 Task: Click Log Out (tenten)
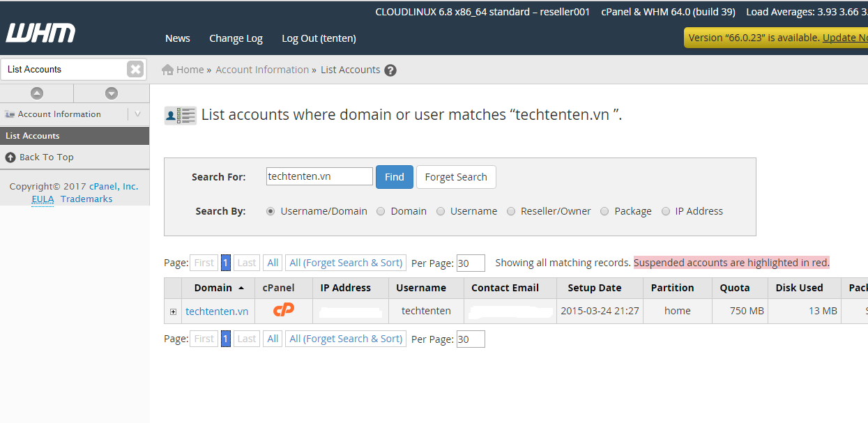pyautogui.click(x=319, y=38)
